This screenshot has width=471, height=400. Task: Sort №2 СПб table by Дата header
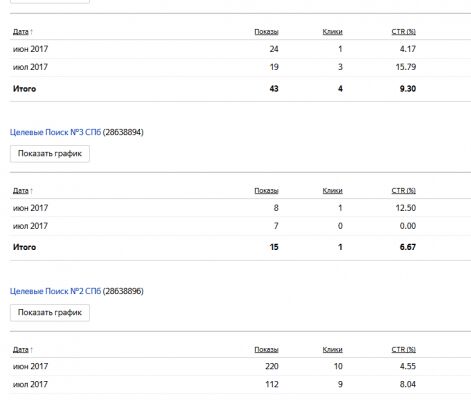pos(21,350)
